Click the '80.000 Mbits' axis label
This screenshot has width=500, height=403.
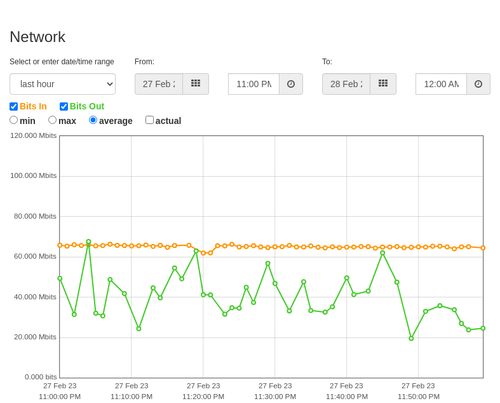(x=35, y=216)
